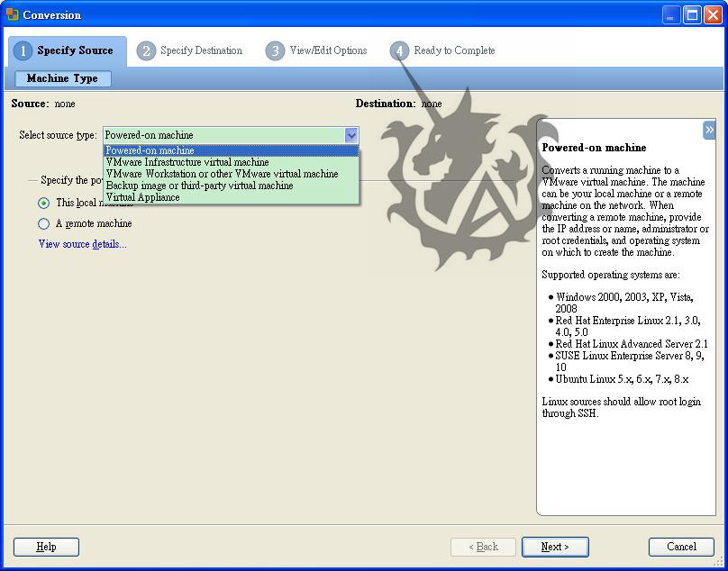The height and width of the screenshot is (571, 728).
Task: Choose Virtual Appliance option
Action: click(232, 197)
